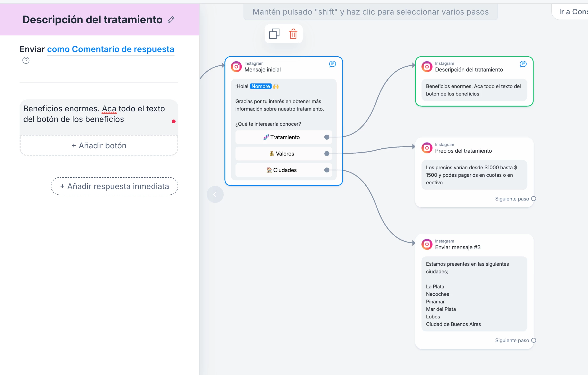Image resolution: width=588 pixels, height=375 pixels.
Task: Click Instagram icon of Enviar mensaje #3
Action: [427, 244]
